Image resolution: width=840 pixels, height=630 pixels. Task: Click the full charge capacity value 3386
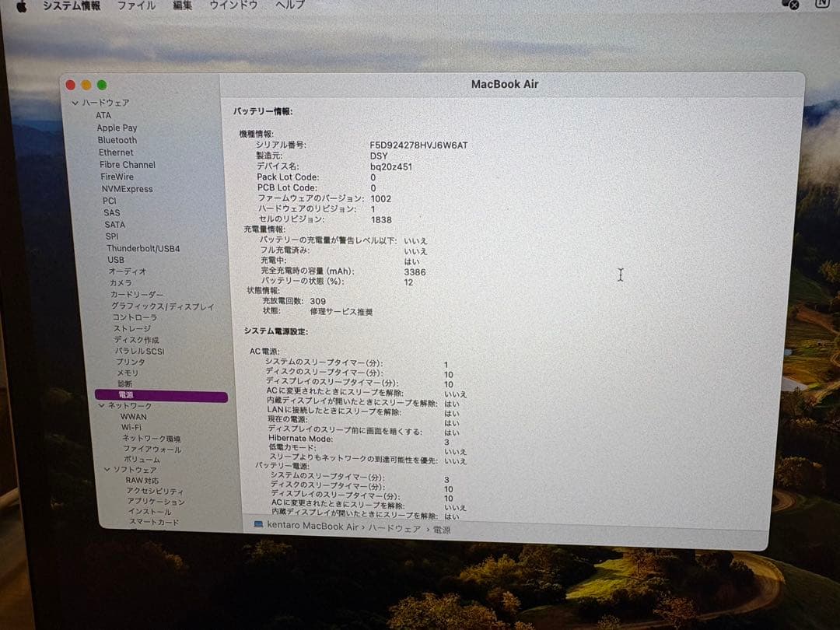coord(415,272)
